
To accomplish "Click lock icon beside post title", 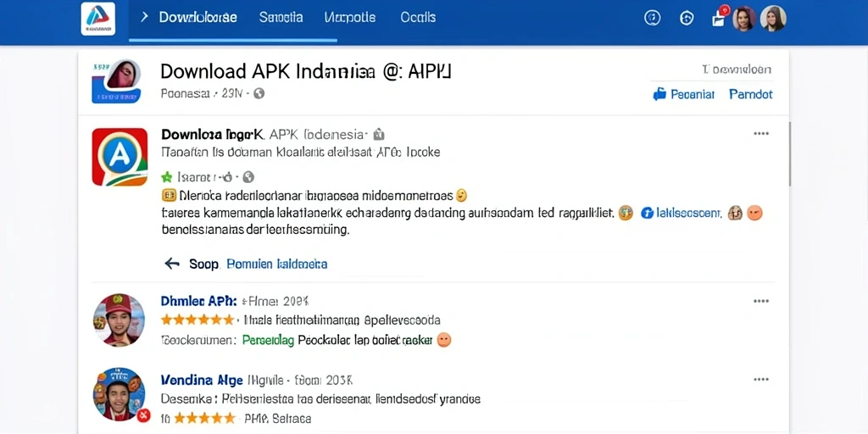I will click(379, 134).
